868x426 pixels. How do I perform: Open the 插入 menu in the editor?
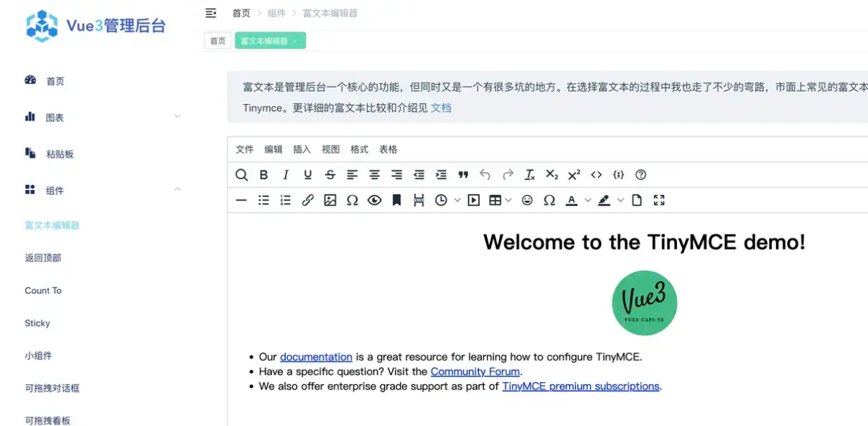(x=302, y=148)
